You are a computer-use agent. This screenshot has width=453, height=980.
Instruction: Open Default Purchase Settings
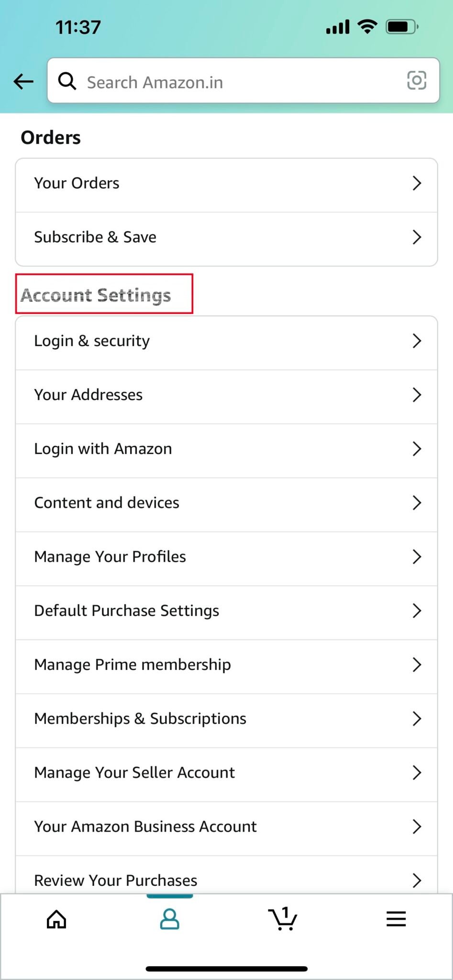click(226, 611)
